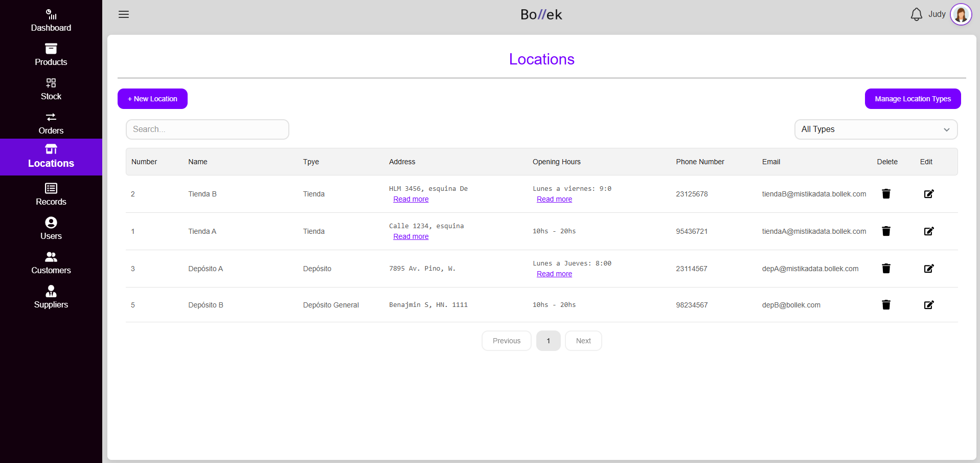
Task: Open Manage Location Types
Action: (x=912, y=99)
